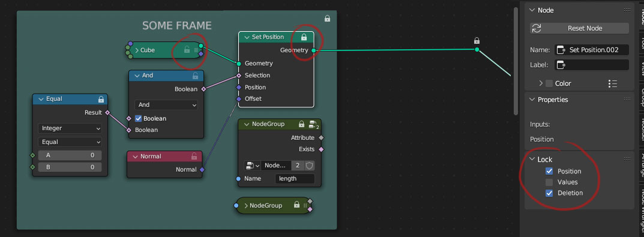Click the empty Label field
This screenshot has height=237, width=644.
[591, 65]
